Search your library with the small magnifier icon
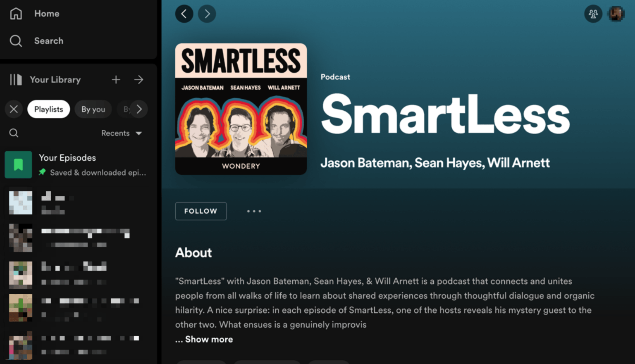 click(x=14, y=133)
